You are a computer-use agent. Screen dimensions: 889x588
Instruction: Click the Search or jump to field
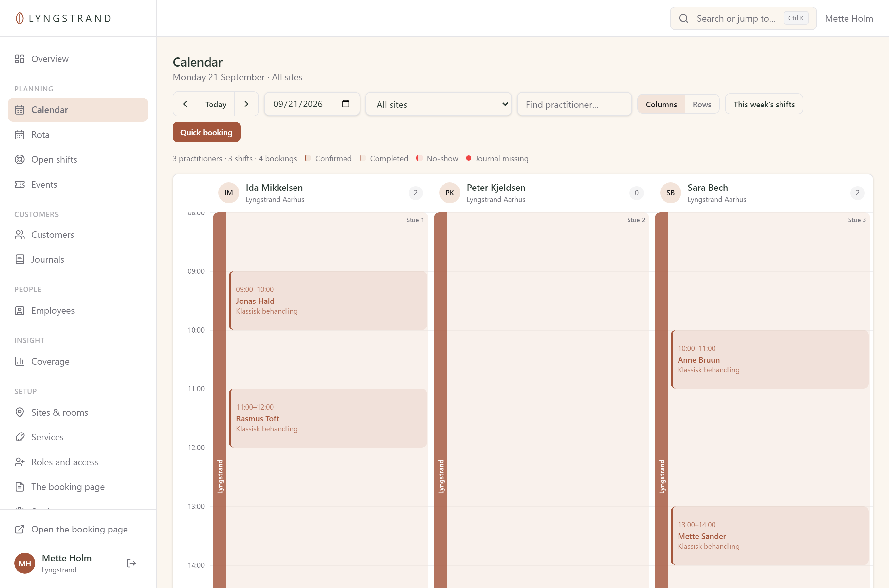743,18
